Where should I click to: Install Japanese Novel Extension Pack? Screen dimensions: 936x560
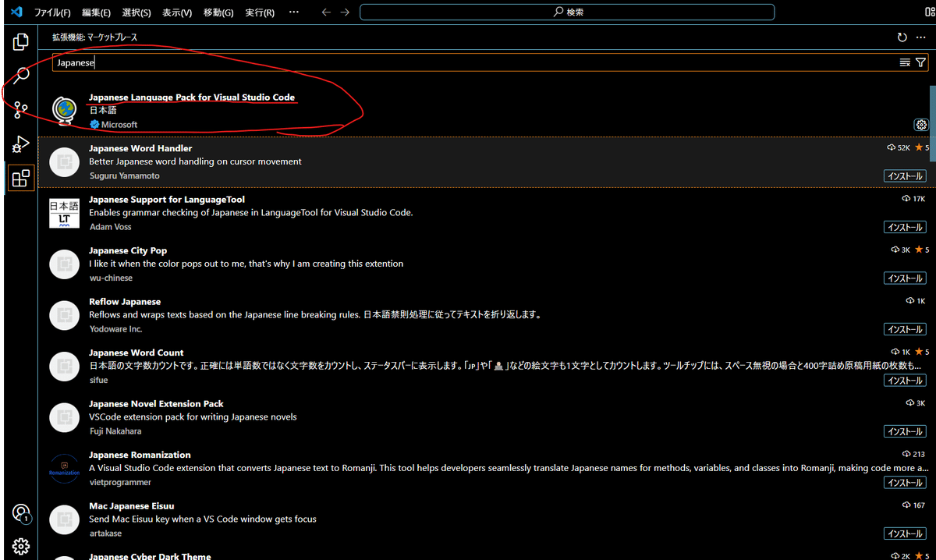pos(905,431)
